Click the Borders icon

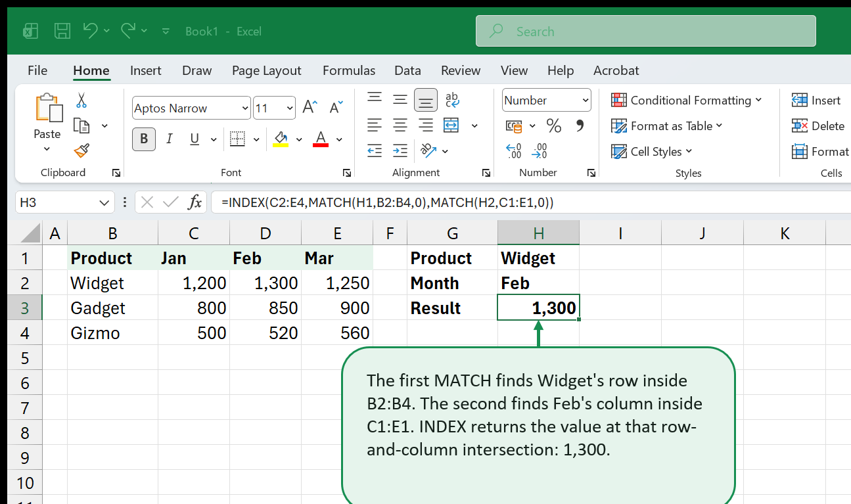(x=237, y=139)
